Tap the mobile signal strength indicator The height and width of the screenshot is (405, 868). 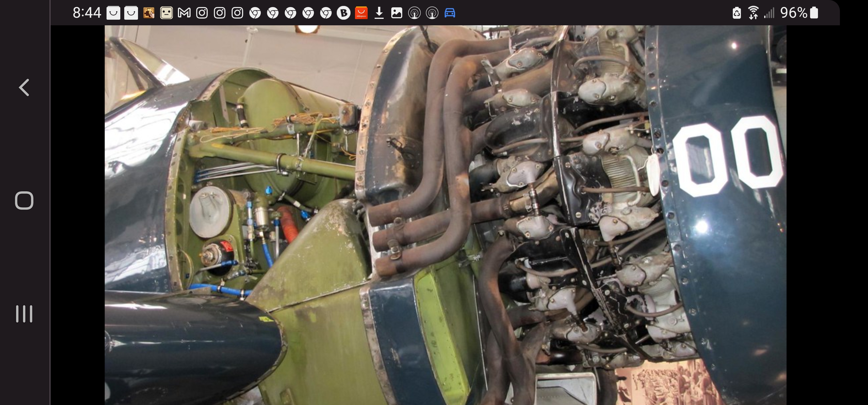tap(770, 13)
